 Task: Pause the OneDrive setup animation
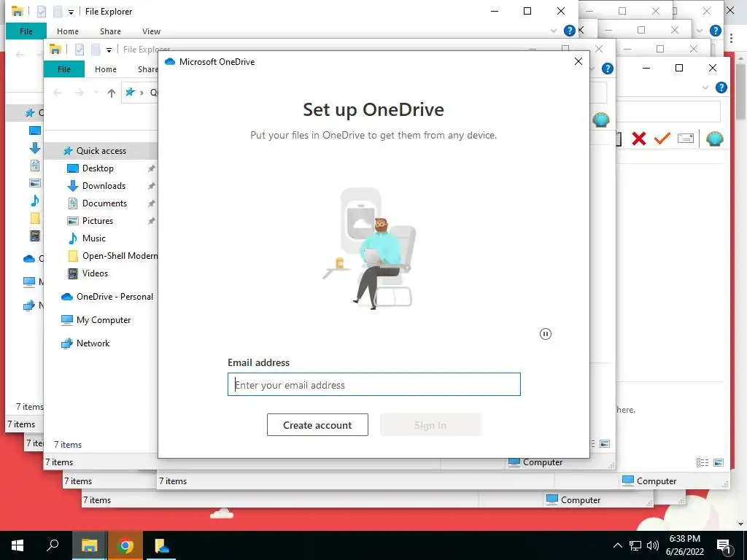546,334
